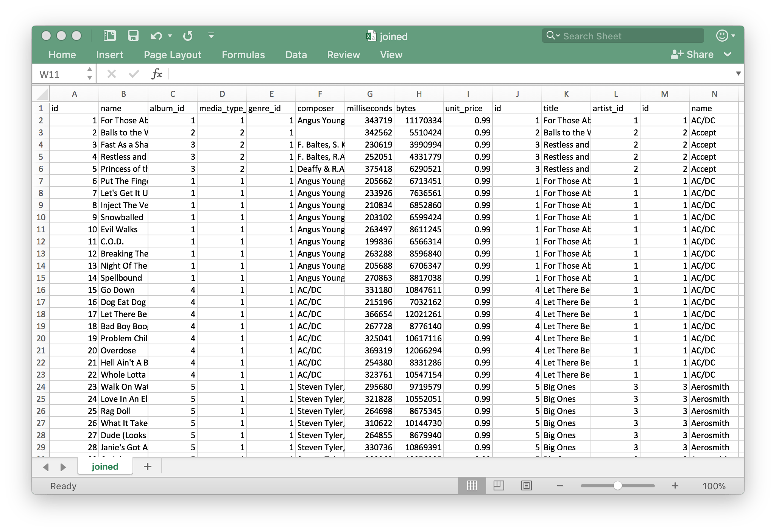This screenshot has height=532, width=776.
Task: Click the Cancel X in formula bar
Action: [111, 73]
